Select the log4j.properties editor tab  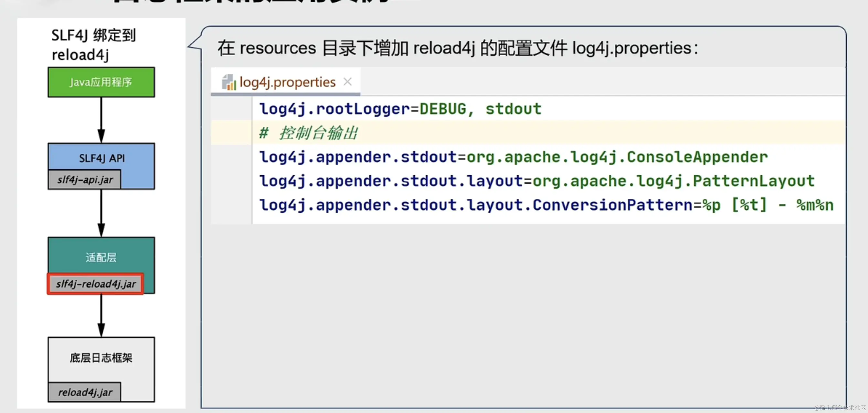287,82
